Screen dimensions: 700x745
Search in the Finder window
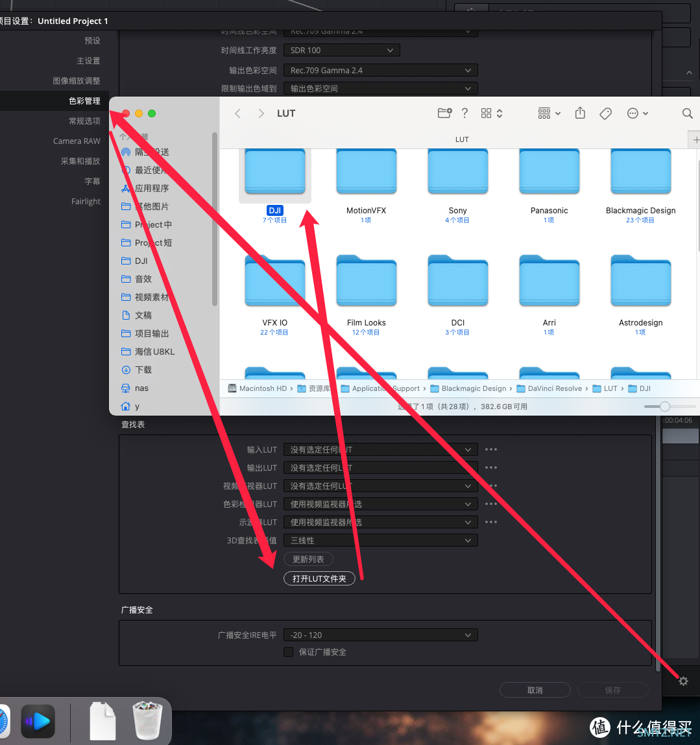(687, 113)
